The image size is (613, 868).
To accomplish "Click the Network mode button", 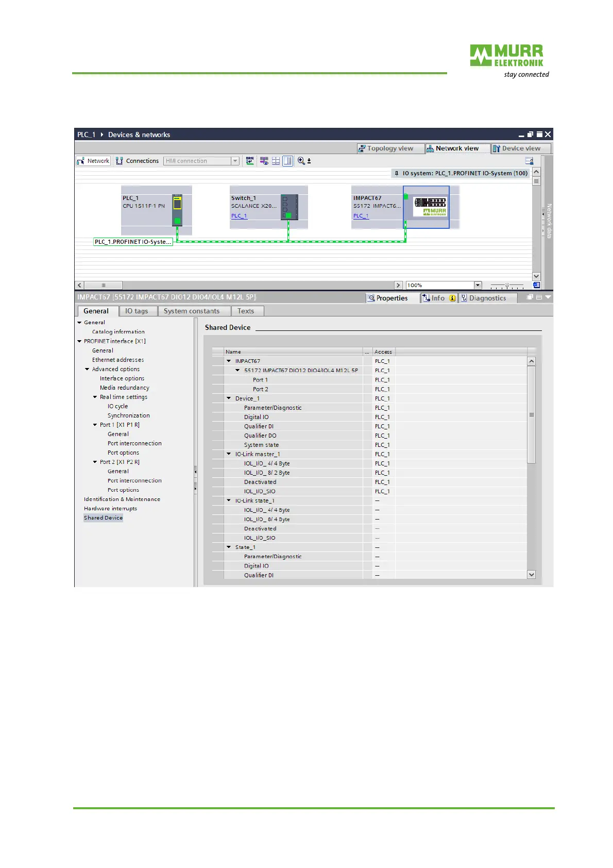I will pos(93,161).
